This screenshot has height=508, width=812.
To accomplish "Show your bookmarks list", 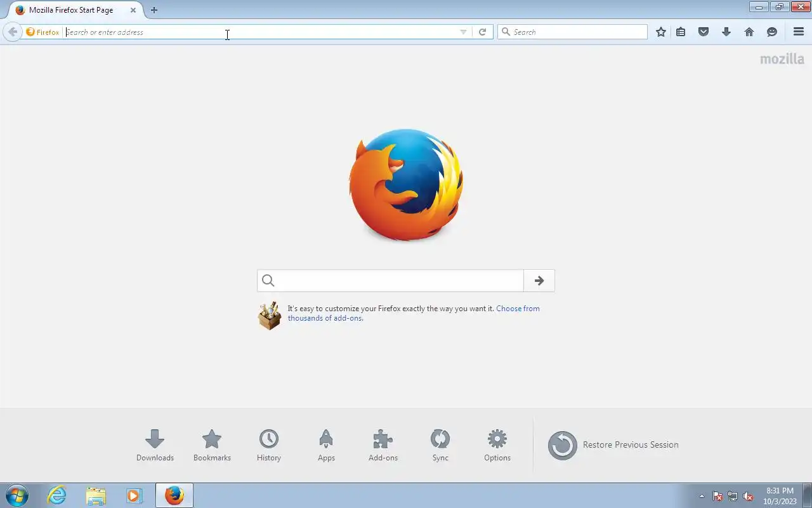I will pyautogui.click(x=681, y=32).
